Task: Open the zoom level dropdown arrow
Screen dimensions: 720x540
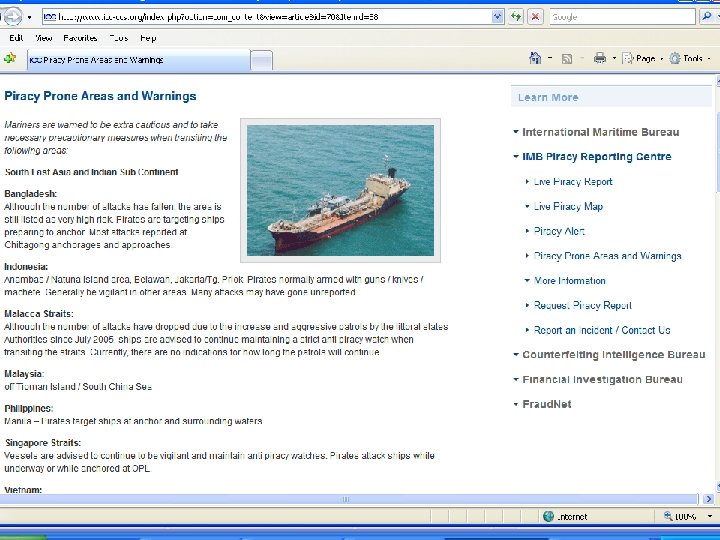Action: coord(709,517)
